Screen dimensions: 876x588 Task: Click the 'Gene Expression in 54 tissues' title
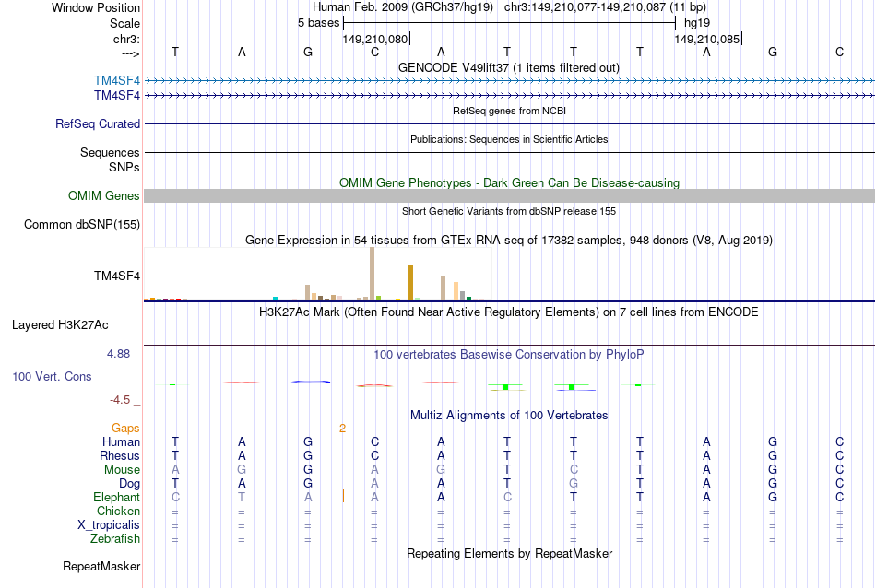click(x=509, y=241)
